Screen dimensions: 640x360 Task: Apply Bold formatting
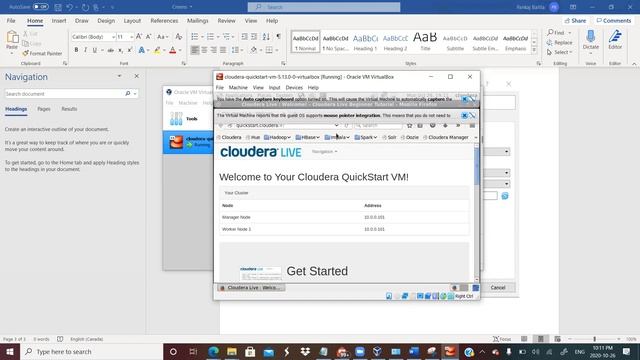(x=76, y=50)
